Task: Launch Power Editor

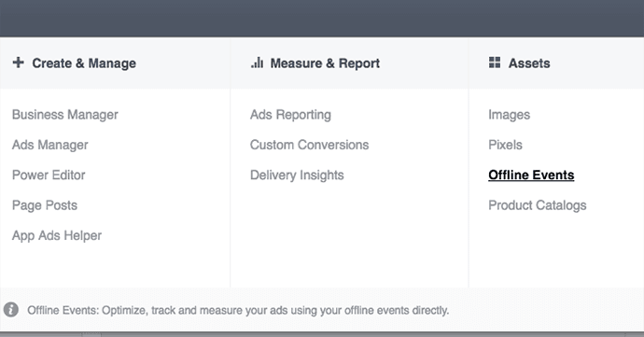Action: pos(49,176)
